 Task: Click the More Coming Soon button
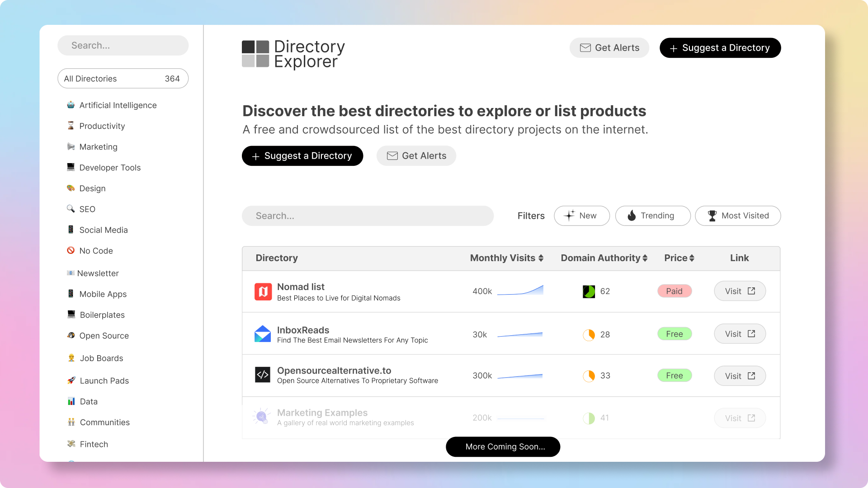[503, 447]
